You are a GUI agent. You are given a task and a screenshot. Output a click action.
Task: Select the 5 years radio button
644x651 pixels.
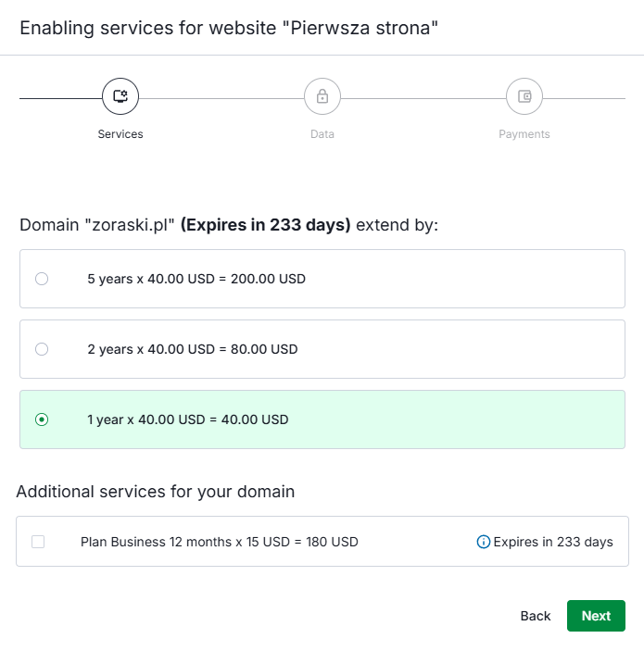coord(42,279)
